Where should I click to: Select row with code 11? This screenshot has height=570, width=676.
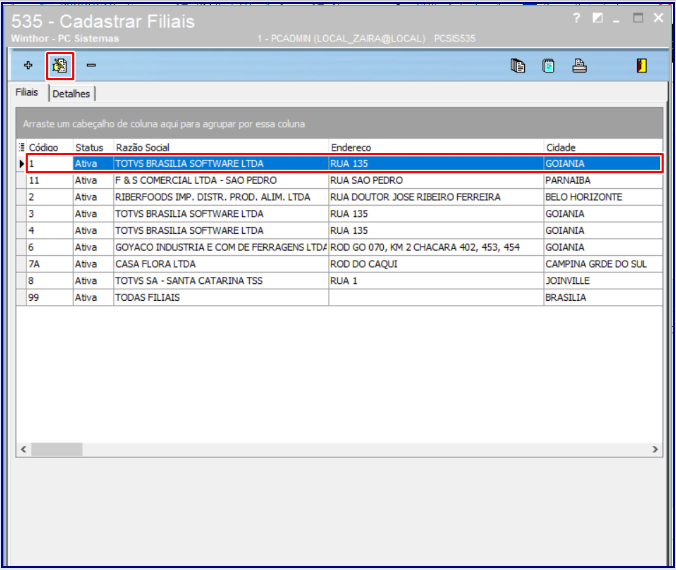344,180
